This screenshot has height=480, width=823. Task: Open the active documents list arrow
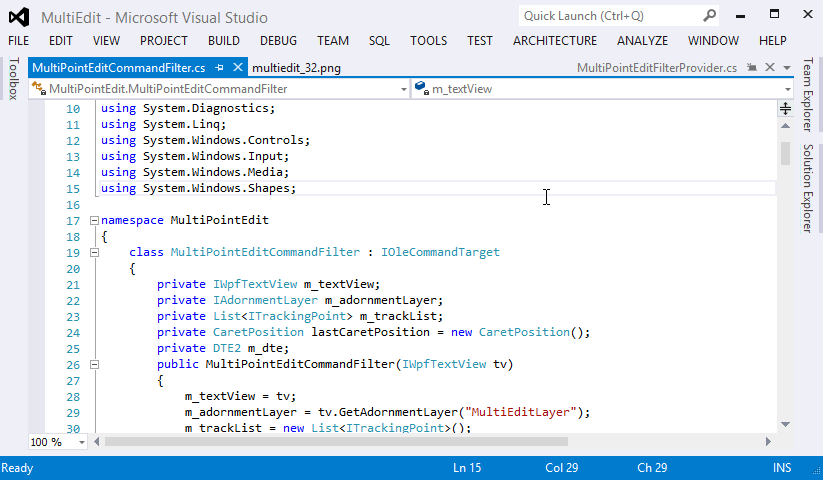[x=786, y=68]
